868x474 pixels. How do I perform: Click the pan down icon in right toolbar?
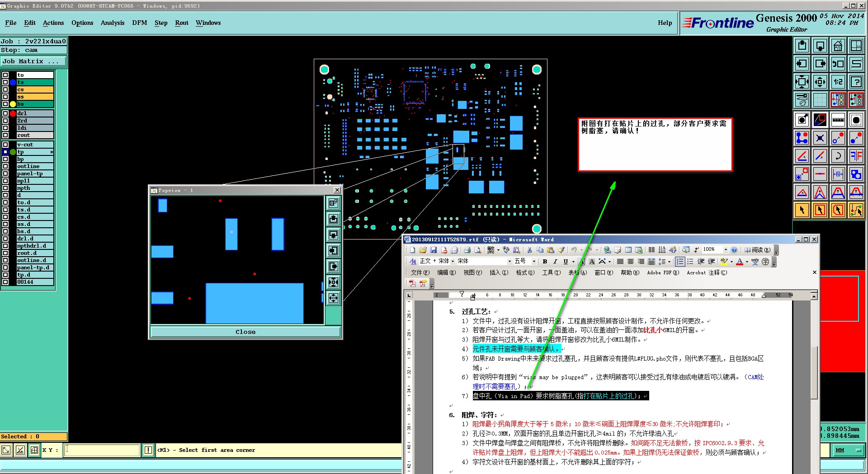pyautogui.click(x=820, y=46)
